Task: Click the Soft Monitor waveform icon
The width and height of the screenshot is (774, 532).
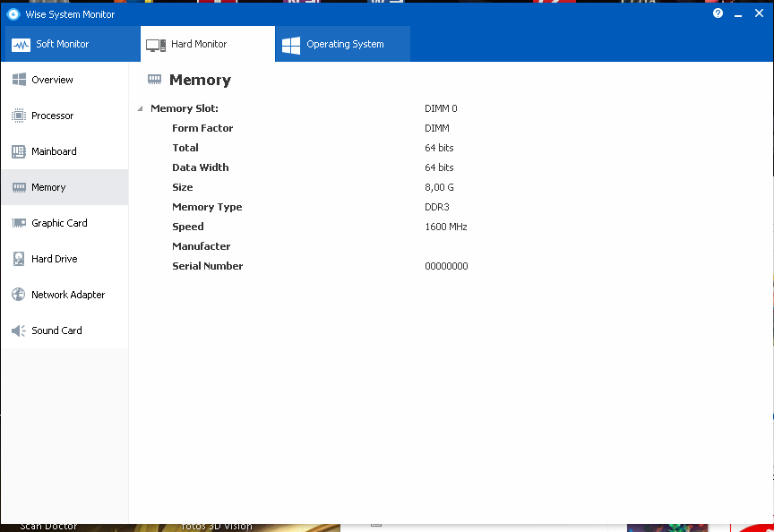Action: [x=21, y=45]
